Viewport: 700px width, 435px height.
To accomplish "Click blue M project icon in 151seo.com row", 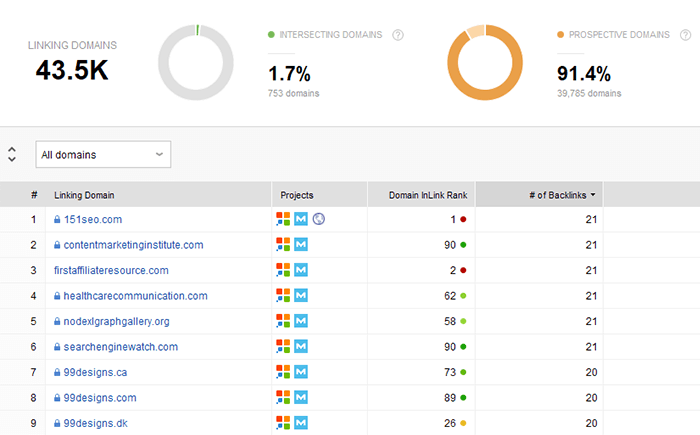I will [x=301, y=219].
